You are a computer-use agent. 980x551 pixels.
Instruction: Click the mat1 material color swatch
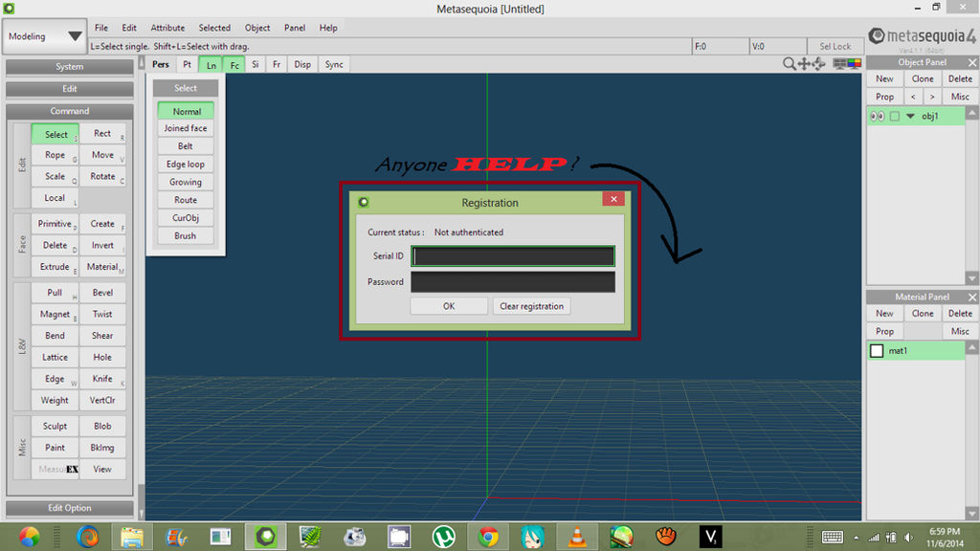[877, 351]
